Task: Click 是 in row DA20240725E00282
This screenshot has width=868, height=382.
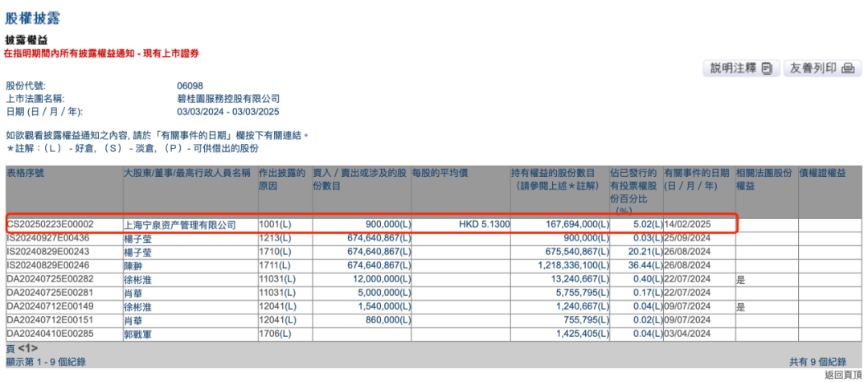Action: point(741,281)
